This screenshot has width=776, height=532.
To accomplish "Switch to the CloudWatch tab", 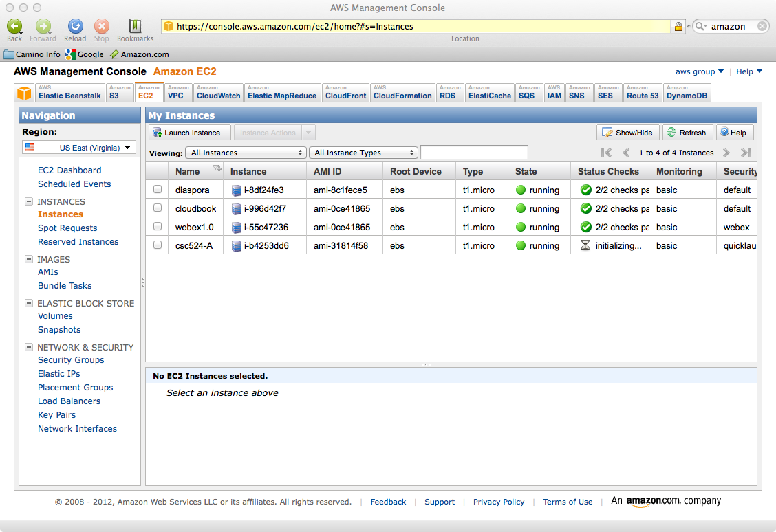I will click(218, 93).
